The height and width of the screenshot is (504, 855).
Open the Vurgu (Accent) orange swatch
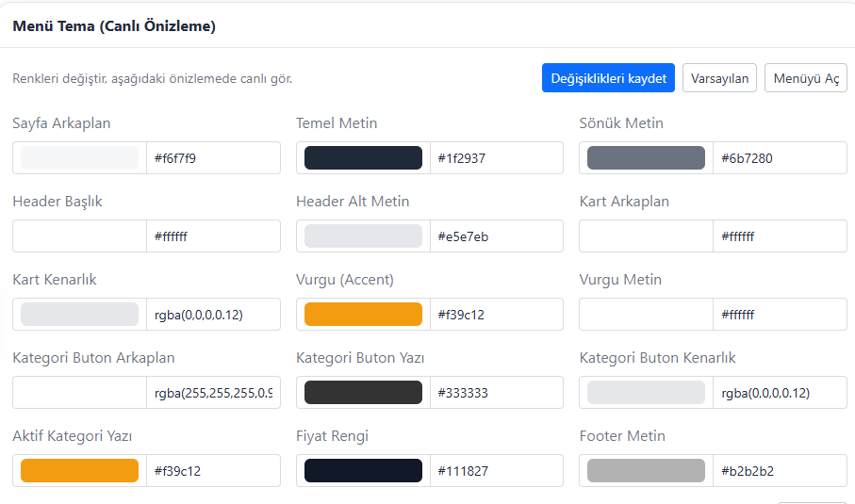pyautogui.click(x=363, y=315)
